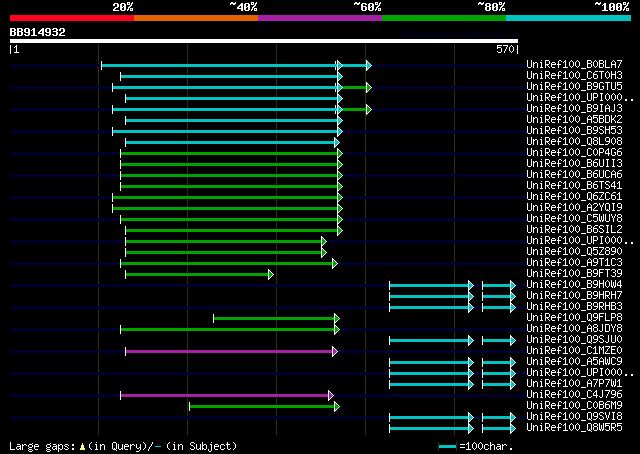Click the white query sequence bar

pos(263,41)
